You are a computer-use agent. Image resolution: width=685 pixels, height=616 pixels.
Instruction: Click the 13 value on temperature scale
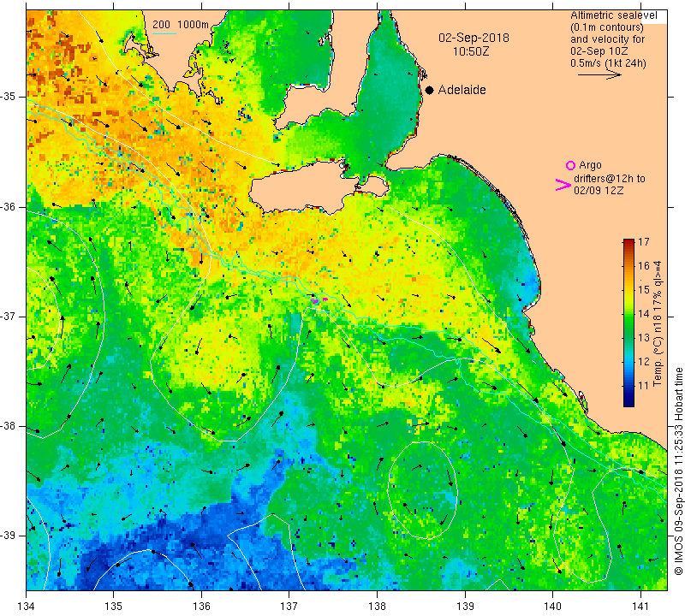click(644, 337)
